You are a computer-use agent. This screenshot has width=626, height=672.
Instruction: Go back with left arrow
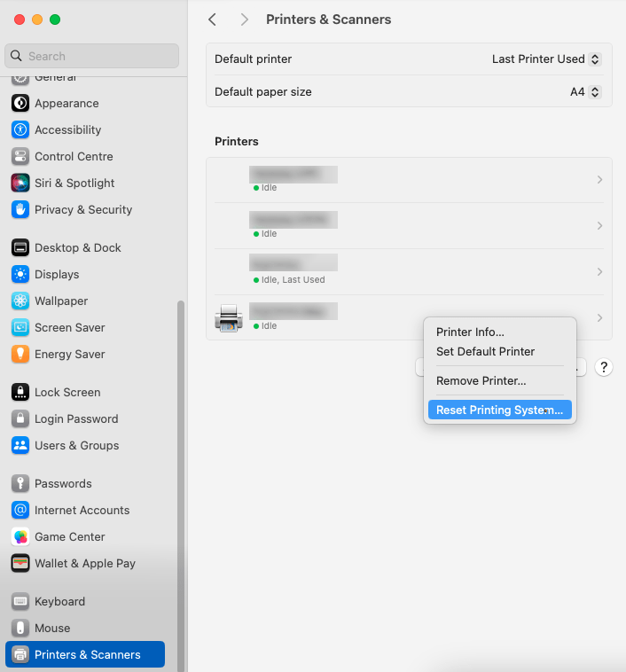coord(212,20)
